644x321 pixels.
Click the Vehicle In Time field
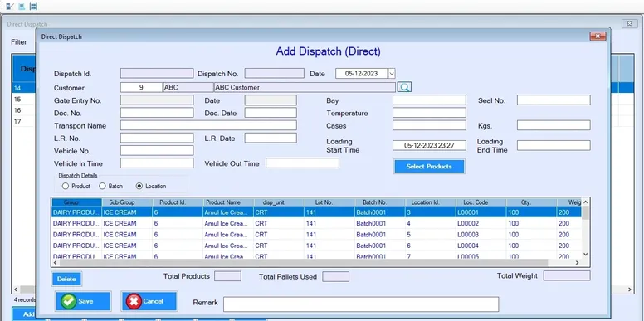click(157, 163)
